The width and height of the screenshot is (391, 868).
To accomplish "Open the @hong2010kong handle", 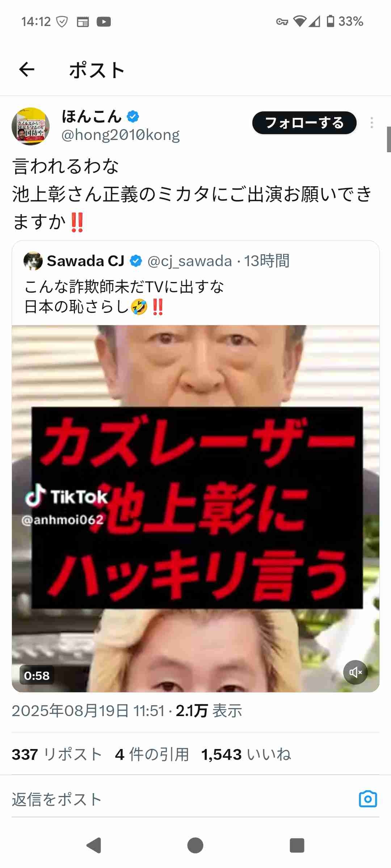I will [x=121, y=135].
